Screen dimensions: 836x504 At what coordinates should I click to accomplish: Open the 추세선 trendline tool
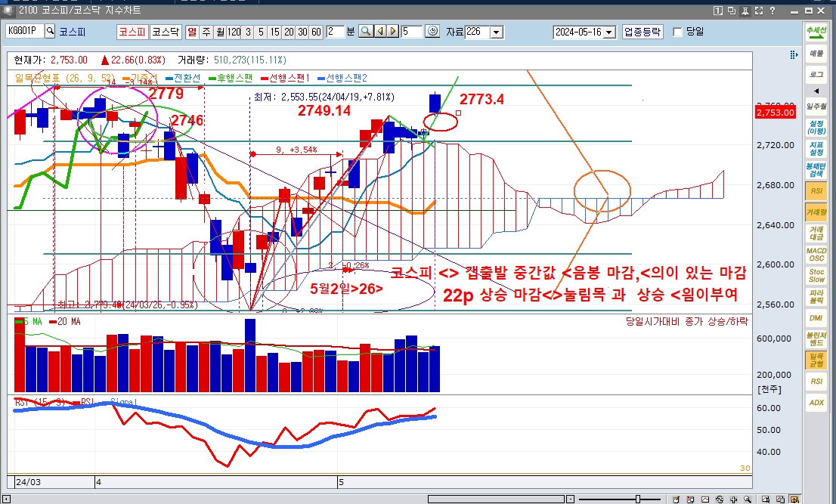[816, 32]
